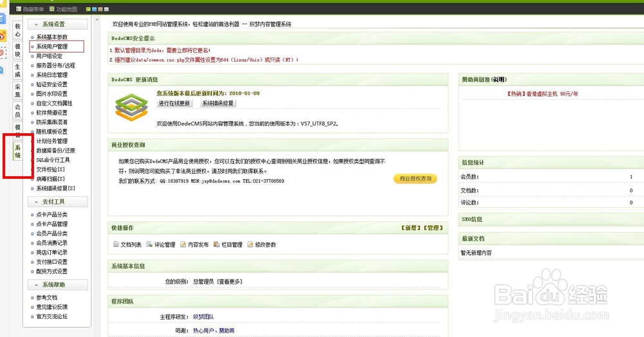
Task: Select the green skin color square
Action: click(89, 9)
